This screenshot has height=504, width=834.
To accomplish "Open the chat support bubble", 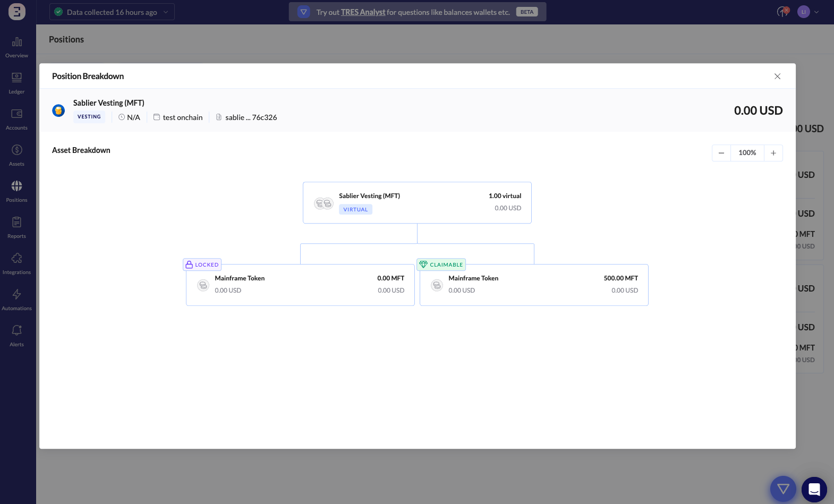I will [x=814, y=489].
